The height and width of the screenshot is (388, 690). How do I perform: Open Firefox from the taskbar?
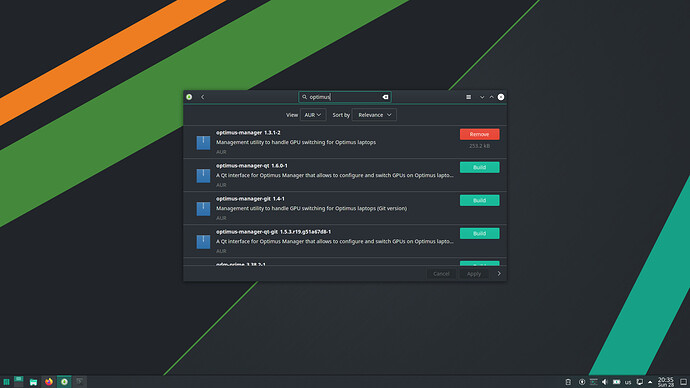tap(49, 381)
